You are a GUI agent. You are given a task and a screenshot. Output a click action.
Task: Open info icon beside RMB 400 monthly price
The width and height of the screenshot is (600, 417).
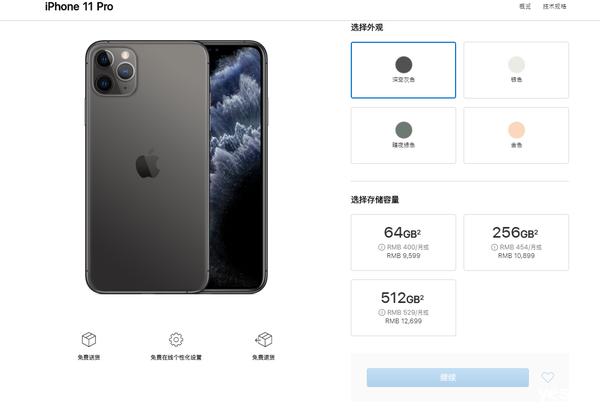click(381, 248)
